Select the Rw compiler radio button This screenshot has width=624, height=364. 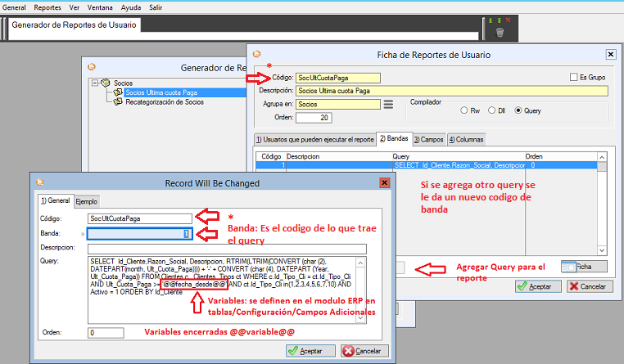[464, 110]
